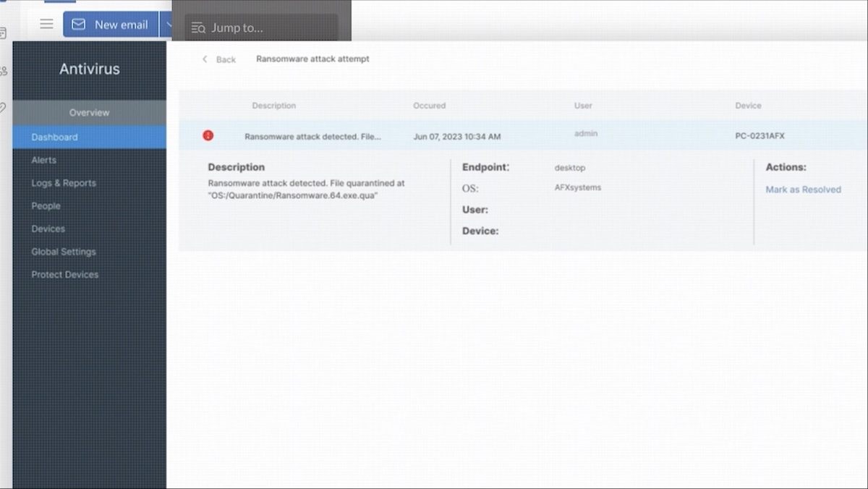
Task: Click the quarantine path Ransomware.64.exe.qua text
Action: tap(294, 195)
